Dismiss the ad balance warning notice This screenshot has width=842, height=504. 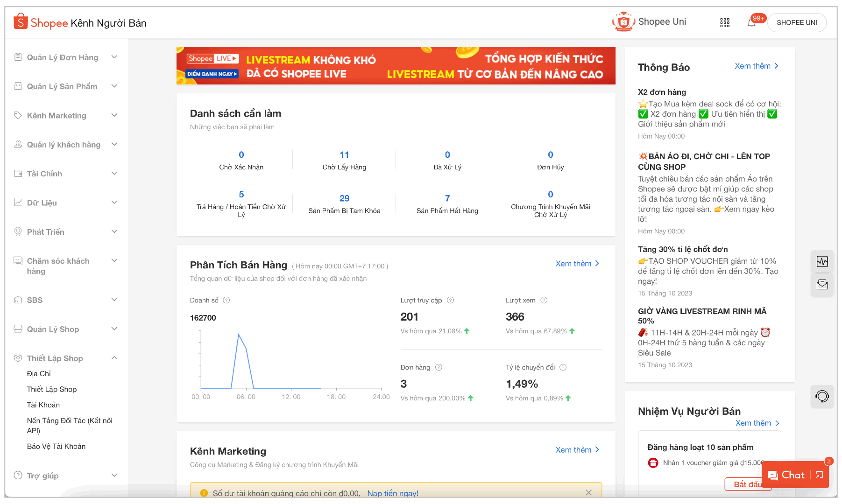tap(589, 492)
